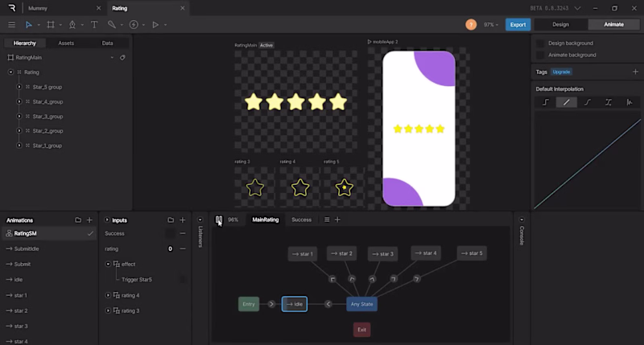Expand the rating 3 input group
Viewport: 644px width, 345px height.
click(108, 311)
